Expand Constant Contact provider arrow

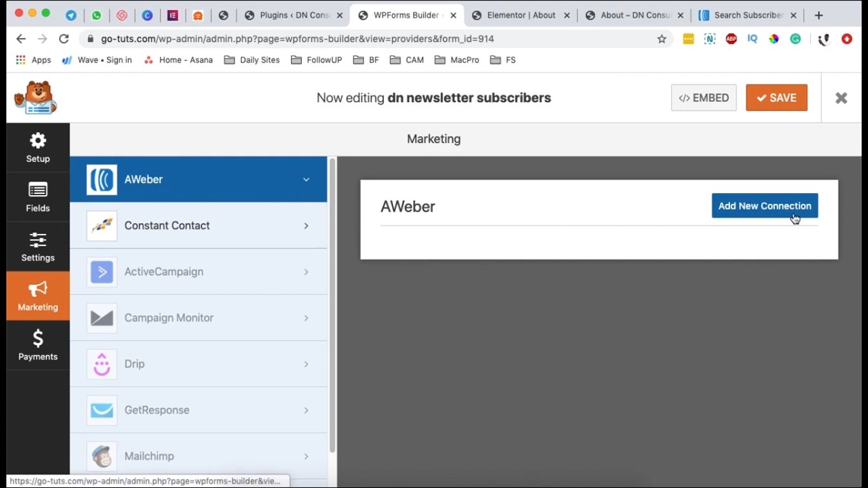pyautogui.click(x=306, y=226)
